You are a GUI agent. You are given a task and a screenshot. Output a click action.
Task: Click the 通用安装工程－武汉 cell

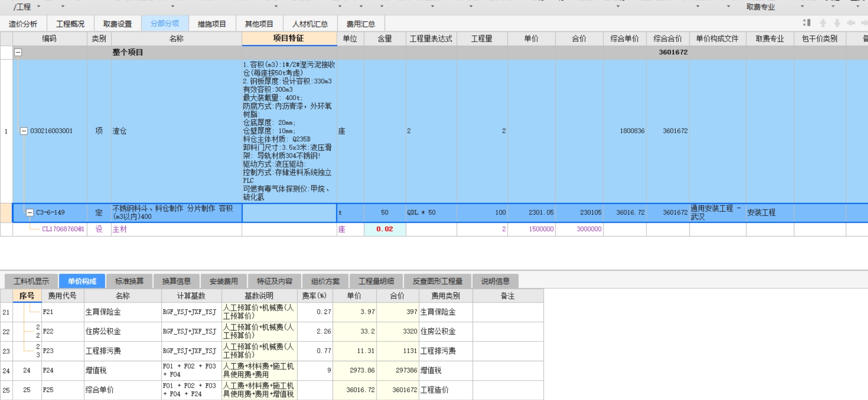[x=718, y=213]
